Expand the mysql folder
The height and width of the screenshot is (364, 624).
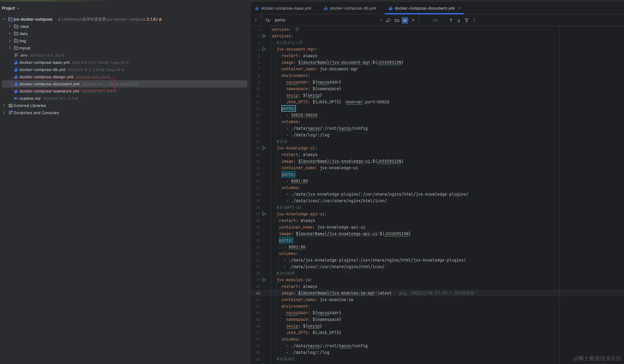[10, 48]
